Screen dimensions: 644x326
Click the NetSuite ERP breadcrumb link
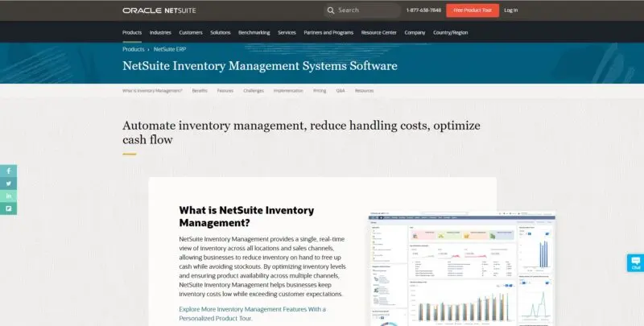click(x=170, y=49)
